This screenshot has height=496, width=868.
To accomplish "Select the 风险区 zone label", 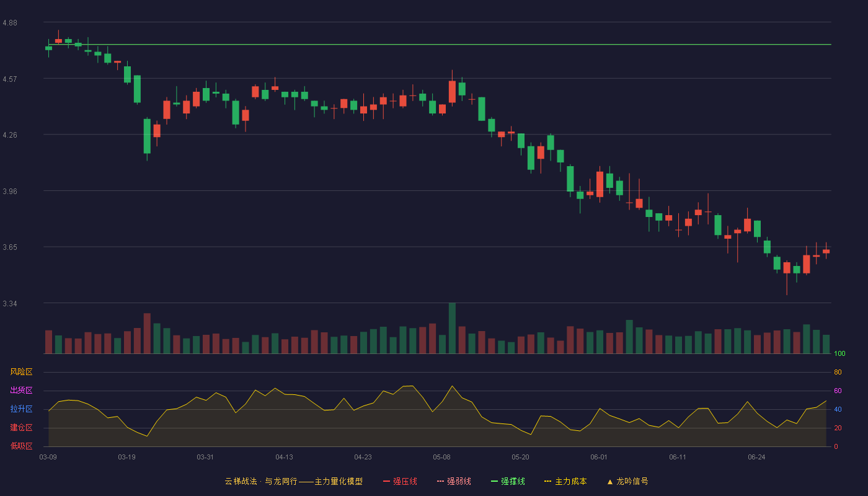I will [21, 372].
